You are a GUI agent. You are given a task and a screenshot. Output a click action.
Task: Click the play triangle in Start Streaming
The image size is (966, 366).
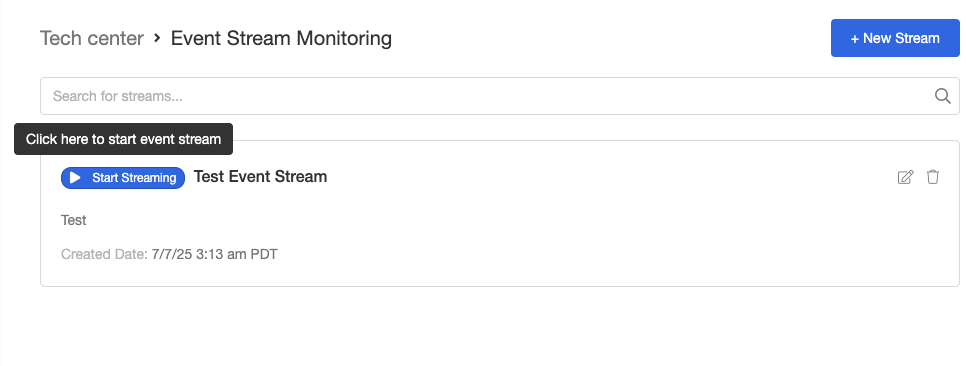(75, 178)
